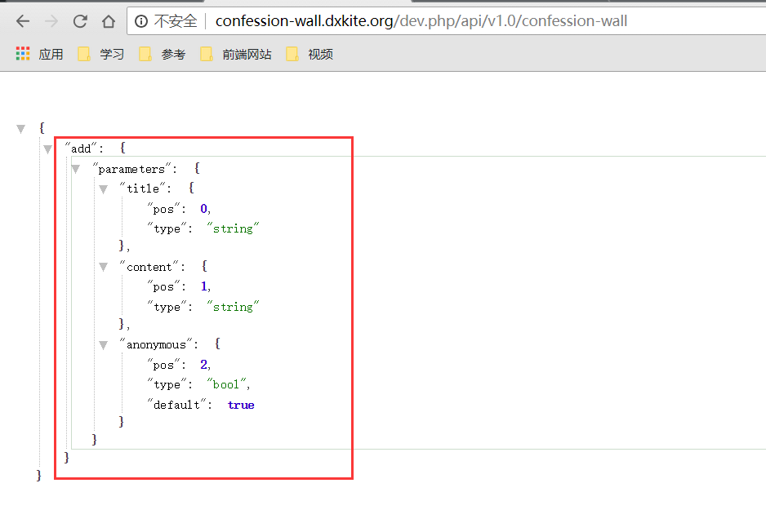The image size is (766, 532).
Task: Click the site security info icon
Action: pyautogui.click(x=142, y=21)
